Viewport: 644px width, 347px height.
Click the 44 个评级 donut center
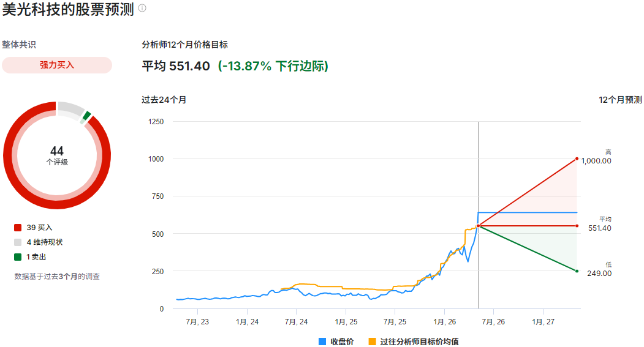[56, 155]
